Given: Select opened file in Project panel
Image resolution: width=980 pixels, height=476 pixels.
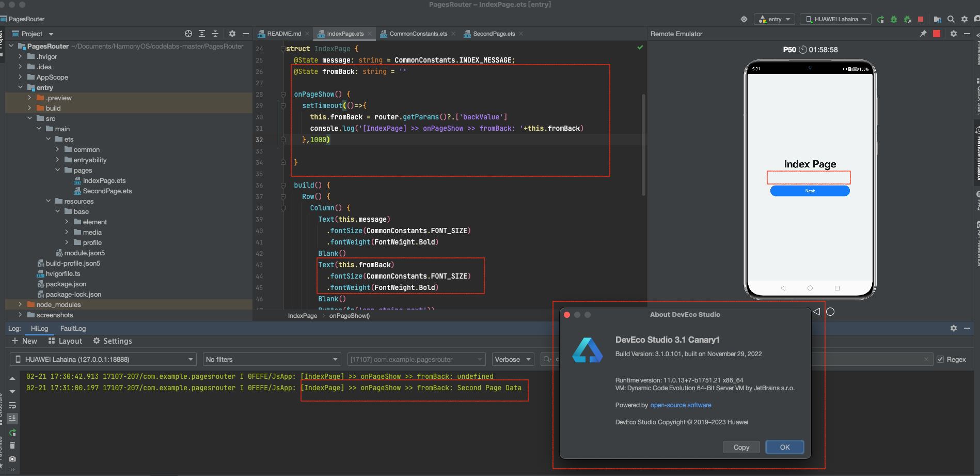Looking at the screenshot, I should (x=188, y=34).
